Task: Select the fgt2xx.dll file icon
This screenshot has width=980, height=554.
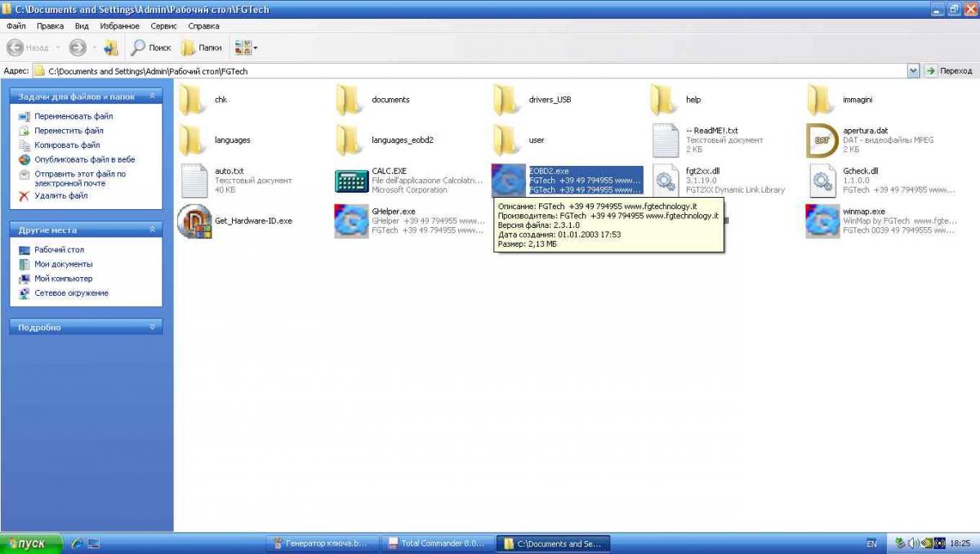Action: pos(666,181)
